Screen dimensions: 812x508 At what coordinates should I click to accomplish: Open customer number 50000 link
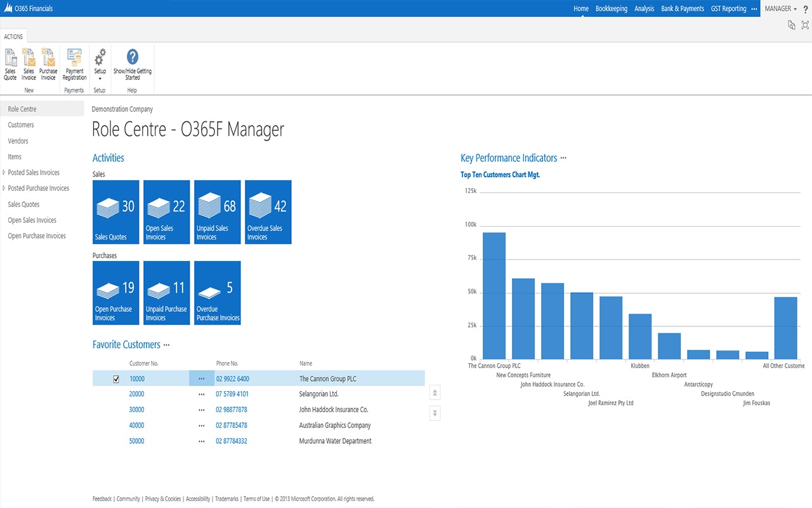point(137,441)
